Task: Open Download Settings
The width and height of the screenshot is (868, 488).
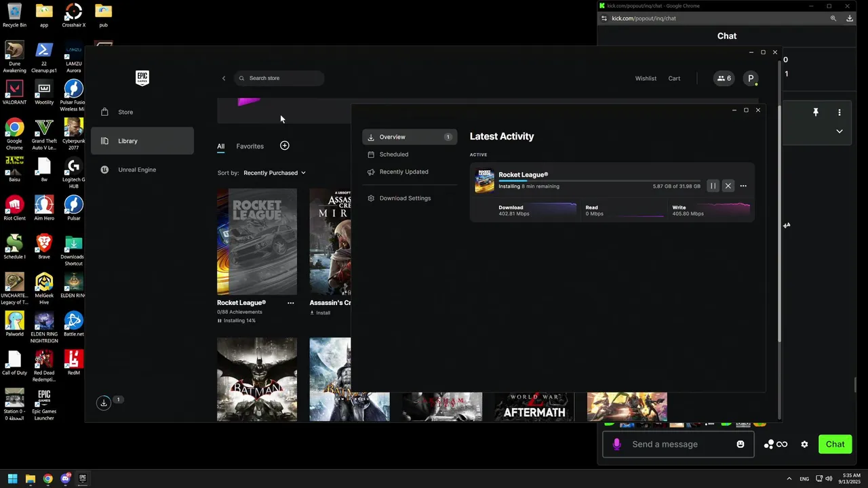Action: tap(410, 198)
